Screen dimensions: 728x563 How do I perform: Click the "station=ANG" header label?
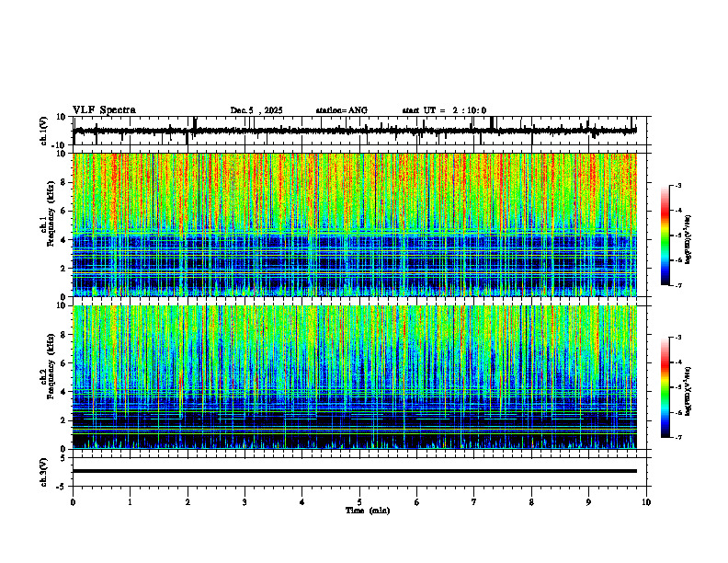click(341, 110)
